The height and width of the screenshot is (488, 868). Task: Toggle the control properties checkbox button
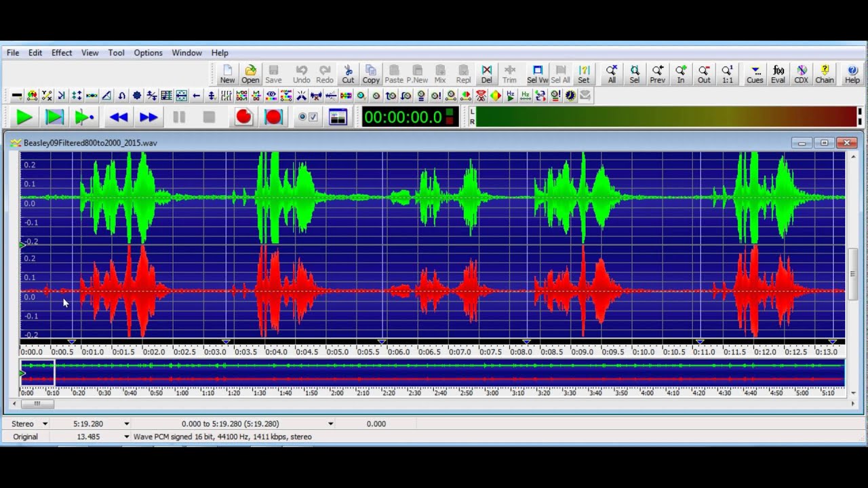[x=308, y=117]
